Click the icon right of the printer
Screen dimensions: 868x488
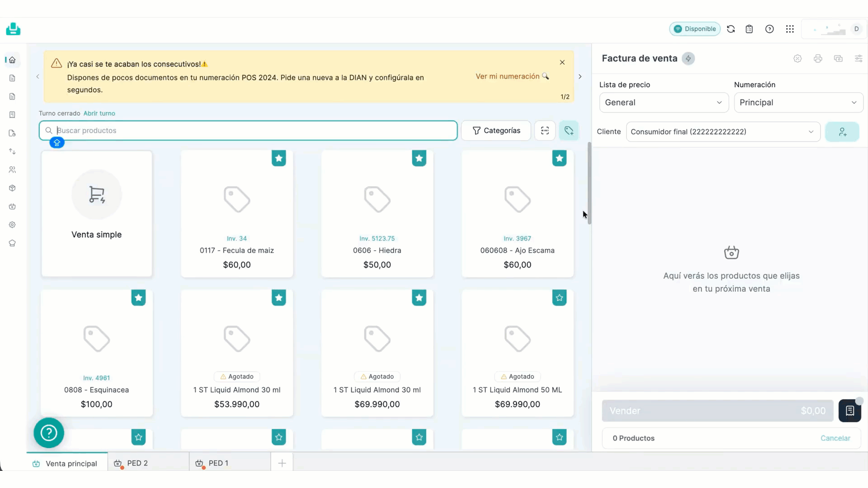point(838,58)
